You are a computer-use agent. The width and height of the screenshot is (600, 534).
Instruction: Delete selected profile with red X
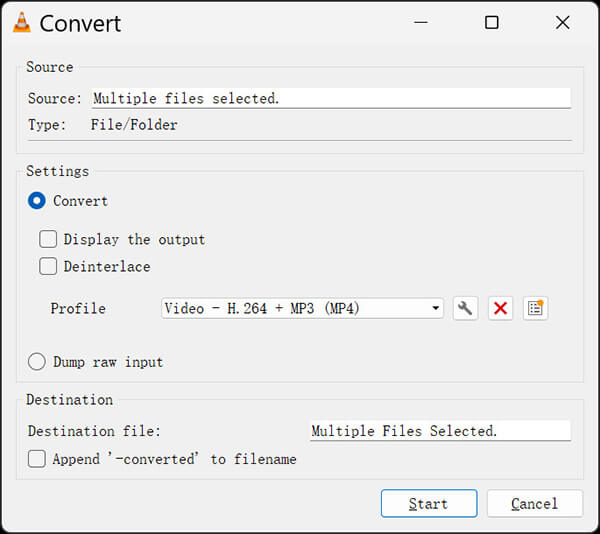pos(500,308)
